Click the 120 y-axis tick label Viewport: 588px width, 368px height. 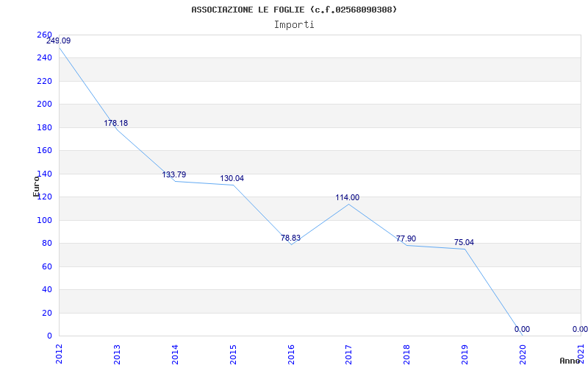44,197
